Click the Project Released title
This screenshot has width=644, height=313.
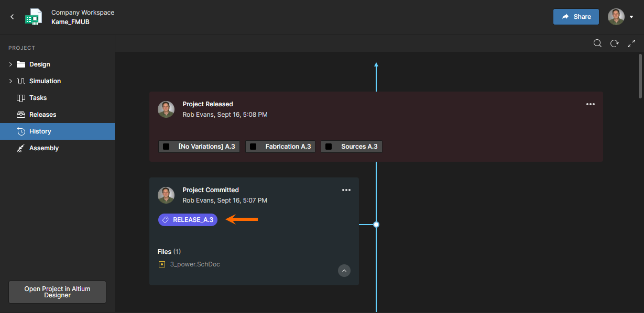point(208,104)
